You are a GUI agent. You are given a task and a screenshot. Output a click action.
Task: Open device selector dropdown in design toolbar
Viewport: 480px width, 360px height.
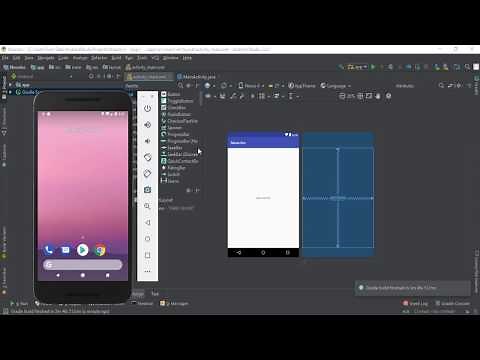pos(251,86)
